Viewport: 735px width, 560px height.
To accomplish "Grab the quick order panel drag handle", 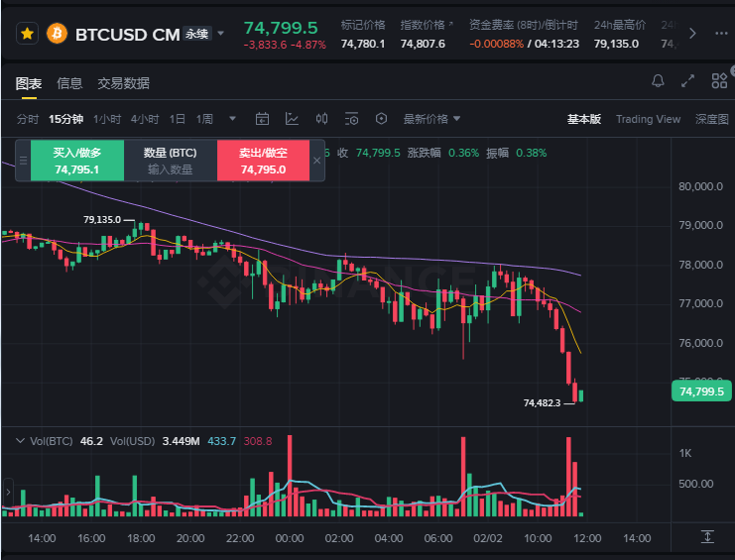I will tap(23, 161).
